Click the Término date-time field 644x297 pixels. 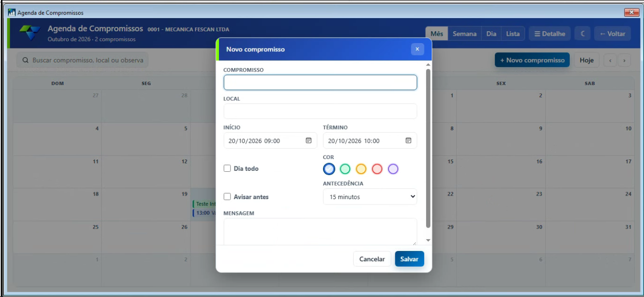370,140
